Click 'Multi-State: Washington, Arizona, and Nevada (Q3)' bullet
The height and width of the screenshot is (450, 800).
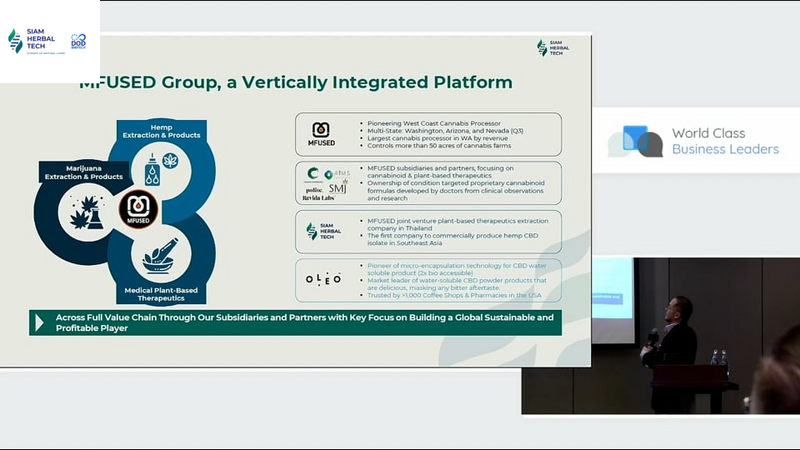tap(445, 131)
